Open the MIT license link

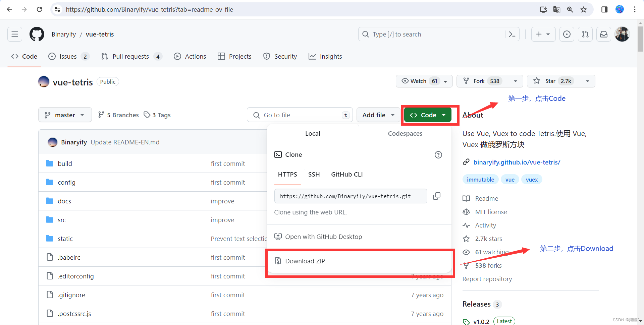point(491,212)
